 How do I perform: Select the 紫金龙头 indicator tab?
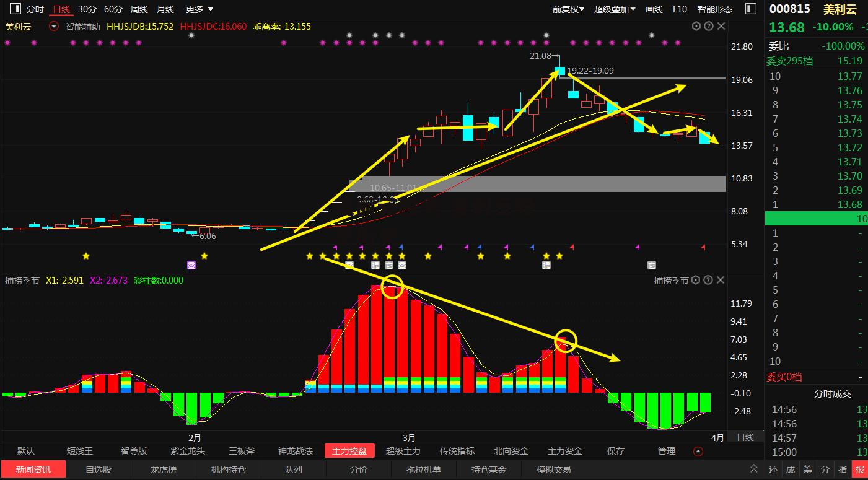click(188, 451)
